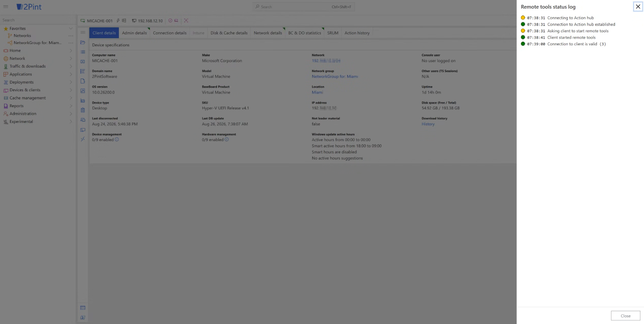Click the Traffic & downloads icon
Image resolution: width=644 pixels, height=324 pixels.
coord(6,66)
